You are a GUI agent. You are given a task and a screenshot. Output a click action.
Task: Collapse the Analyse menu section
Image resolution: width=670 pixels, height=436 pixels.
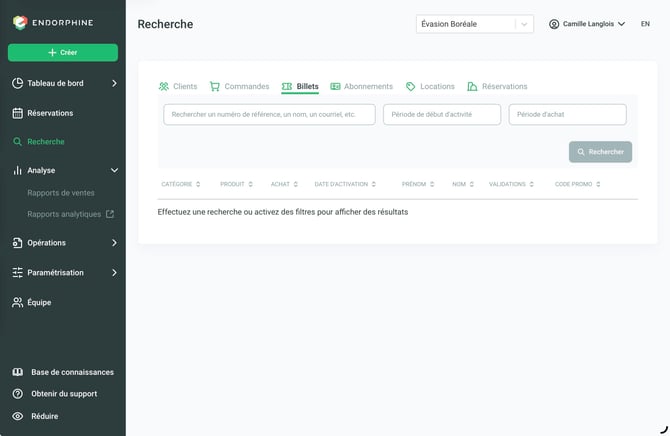coord(114,170)
